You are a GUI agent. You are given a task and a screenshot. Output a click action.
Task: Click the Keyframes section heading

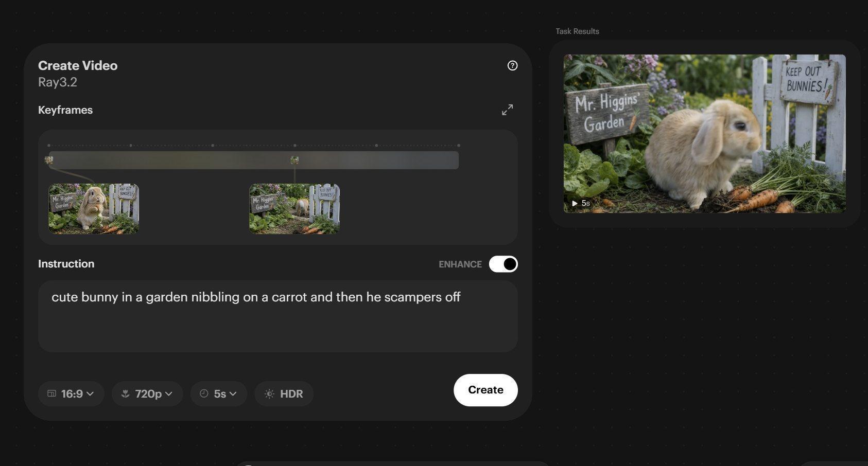[65, 110]
